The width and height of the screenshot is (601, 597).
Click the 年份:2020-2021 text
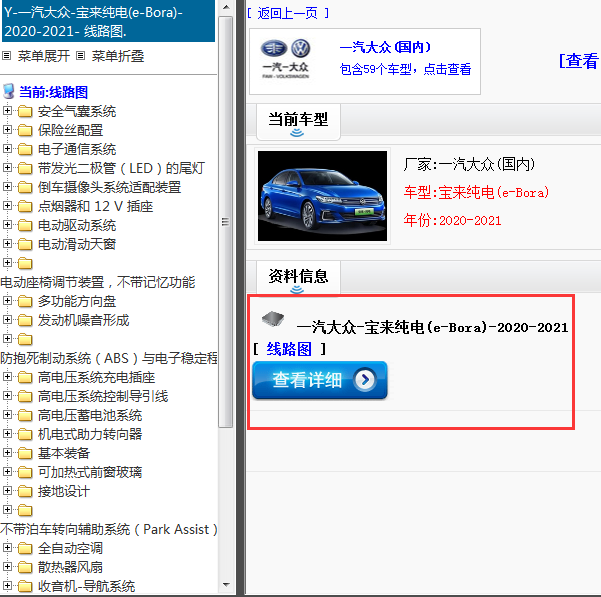[x=452, y=220]
